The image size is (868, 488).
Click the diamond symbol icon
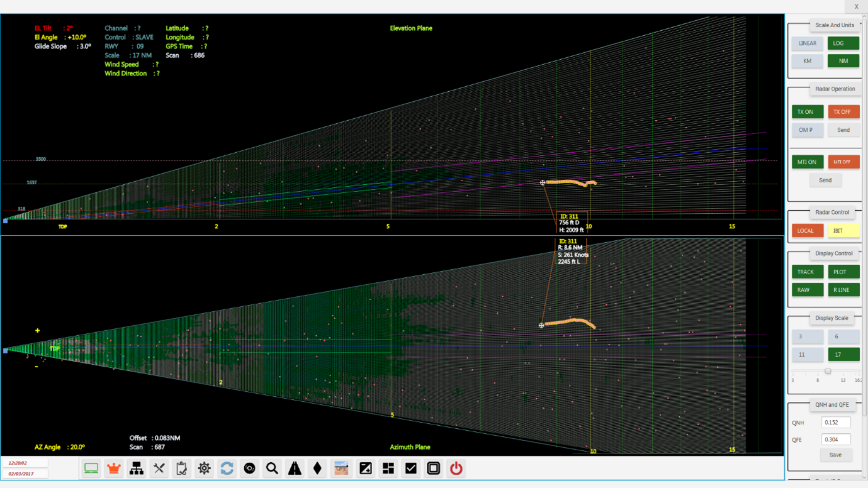click(x=317, y=469)
